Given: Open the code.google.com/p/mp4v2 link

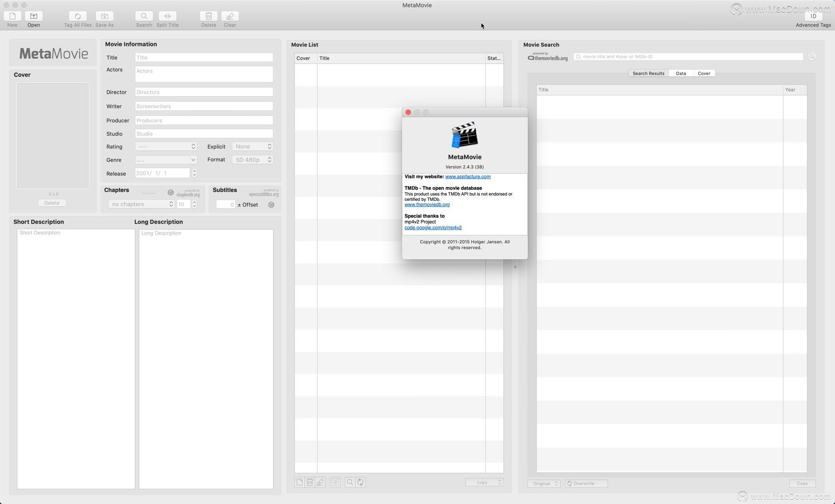Looking at the screenshot, I should 433,228.
